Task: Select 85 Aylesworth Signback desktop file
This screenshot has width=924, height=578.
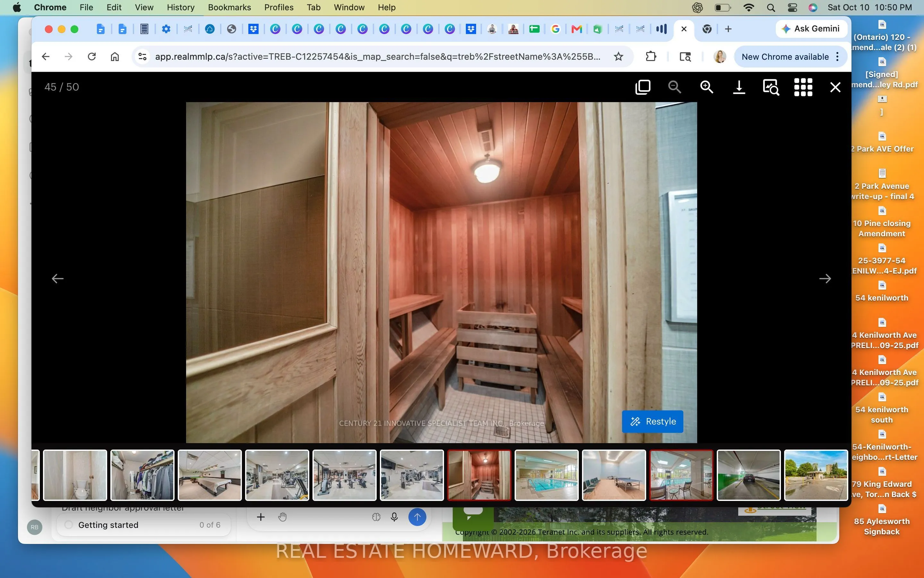Action: pyautogui.click(x=881, y=520)
